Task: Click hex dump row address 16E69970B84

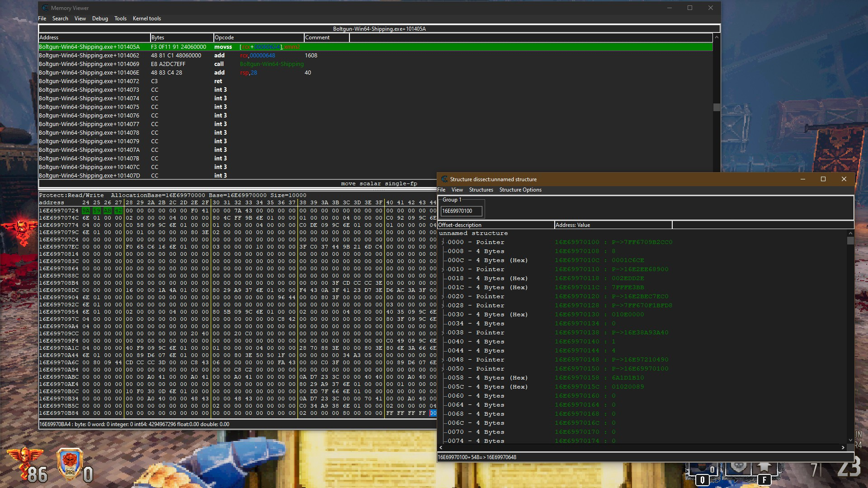Action: (59, 413)
